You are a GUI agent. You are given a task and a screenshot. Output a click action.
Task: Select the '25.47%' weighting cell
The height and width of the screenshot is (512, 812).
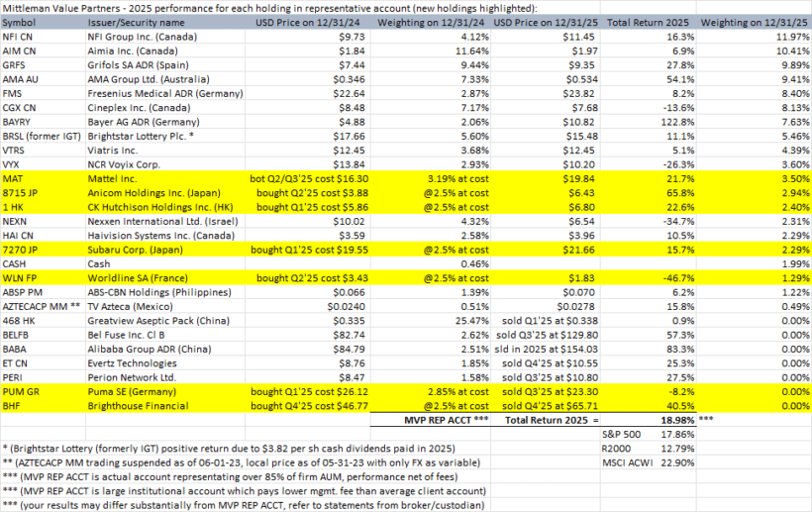pos(431,321)
